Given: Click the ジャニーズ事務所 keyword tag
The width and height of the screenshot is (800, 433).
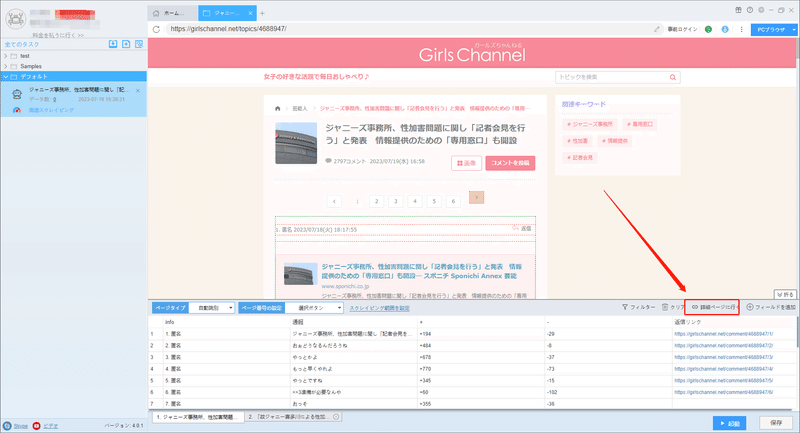Looking at the screenshot, I should (590, 124).
